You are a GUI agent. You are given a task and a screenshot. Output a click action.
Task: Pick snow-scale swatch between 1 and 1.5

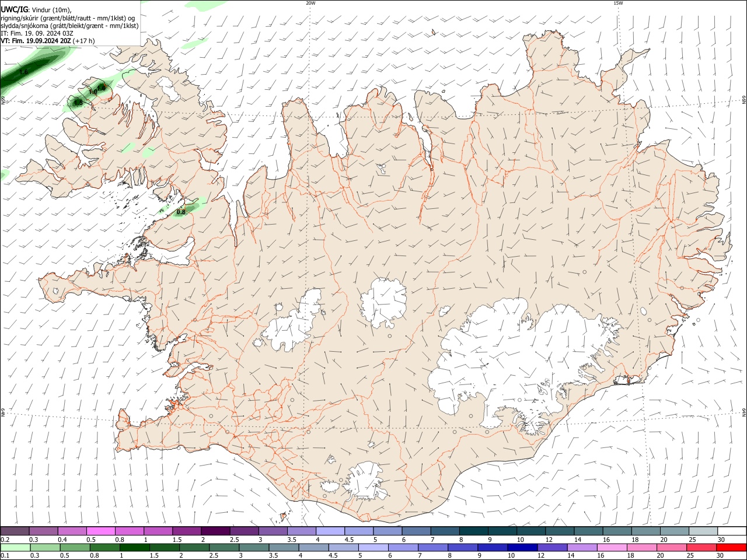[158, 531]
